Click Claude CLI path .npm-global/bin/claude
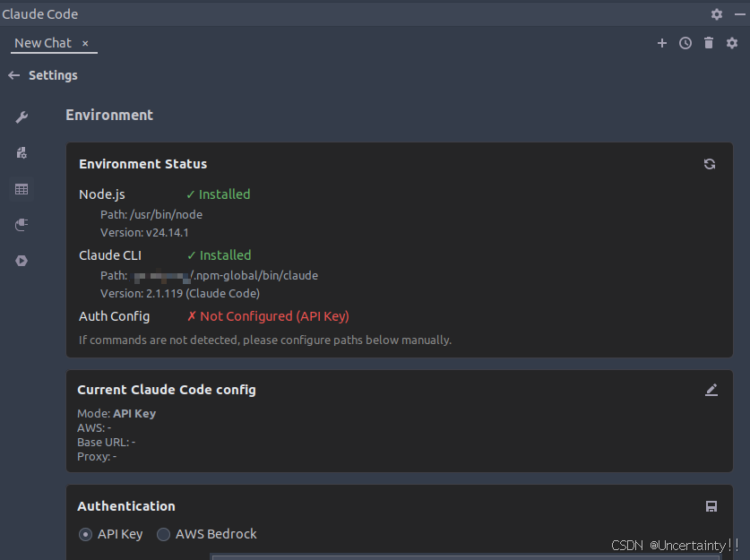Image resolution: width=750 pixels, height=560 pixels. click(209, 275)
